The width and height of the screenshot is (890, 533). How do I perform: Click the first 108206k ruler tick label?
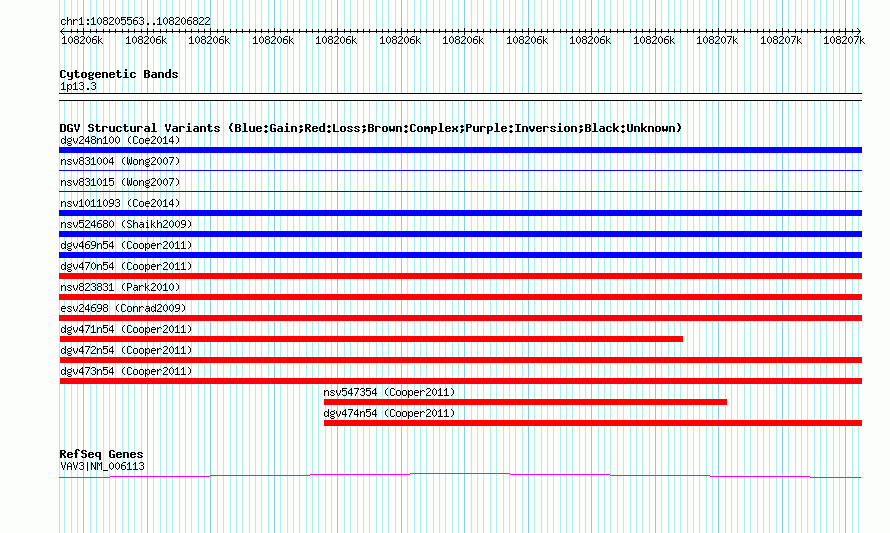point(82,40)
